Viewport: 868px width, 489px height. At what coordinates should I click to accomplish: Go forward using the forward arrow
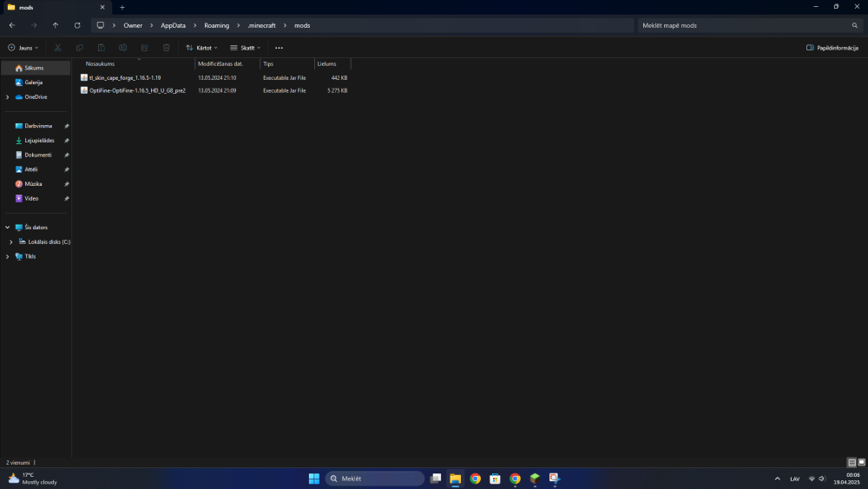click(x=34, y=25)
